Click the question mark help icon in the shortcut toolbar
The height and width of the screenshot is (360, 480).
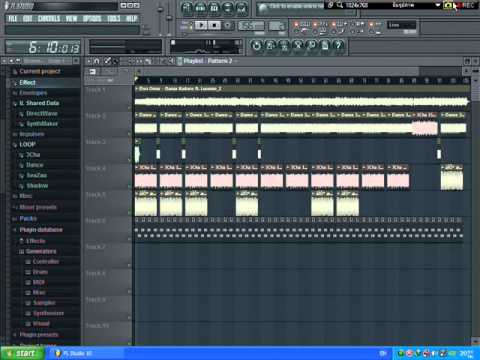click(338, 45)
